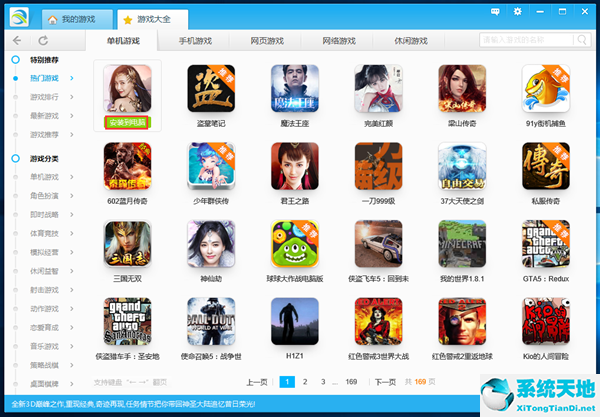
Task: Expand 即时战略 sidebar arrow
Action: [72, 214]
